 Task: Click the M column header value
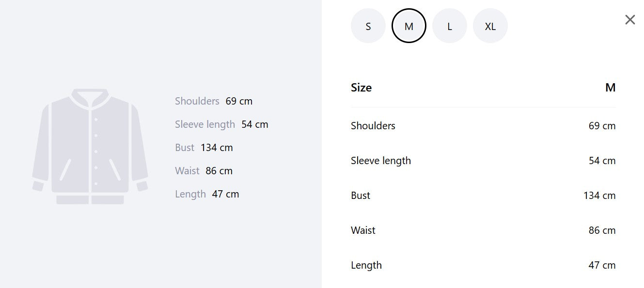tap(610, 88)
